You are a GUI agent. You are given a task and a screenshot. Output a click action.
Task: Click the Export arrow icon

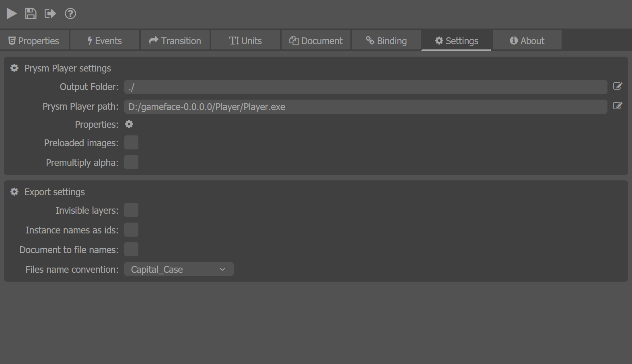[x=50, y=14]
